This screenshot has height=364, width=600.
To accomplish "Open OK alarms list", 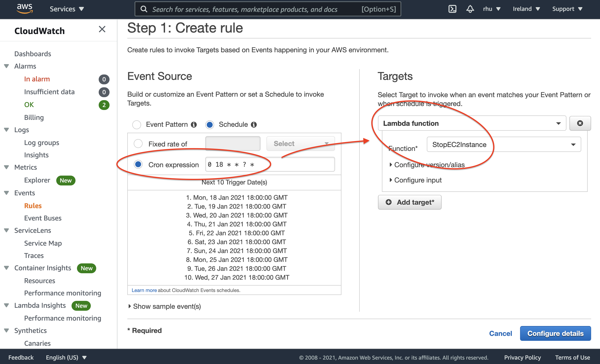I will pyautogui.click(x=29, y=105).
